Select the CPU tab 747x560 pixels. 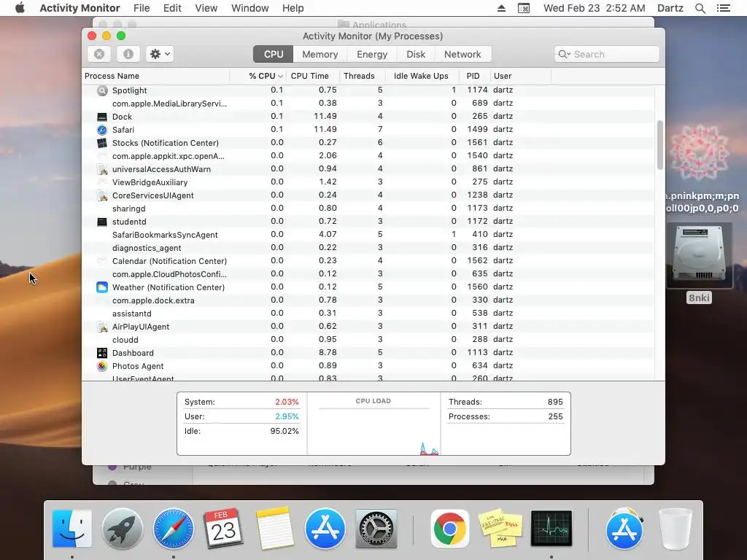pyautogui.click(x=274, y=54)
